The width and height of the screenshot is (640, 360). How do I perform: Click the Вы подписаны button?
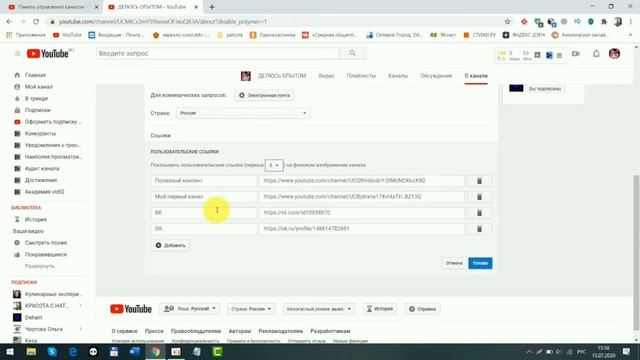click(545, 89)
